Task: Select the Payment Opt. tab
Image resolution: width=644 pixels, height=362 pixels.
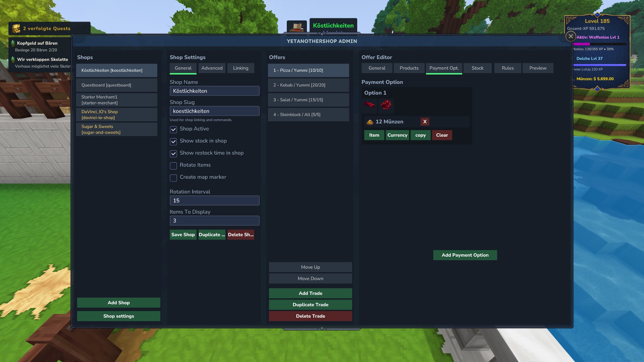Action: pyautogui.click(x=444, y=68)
